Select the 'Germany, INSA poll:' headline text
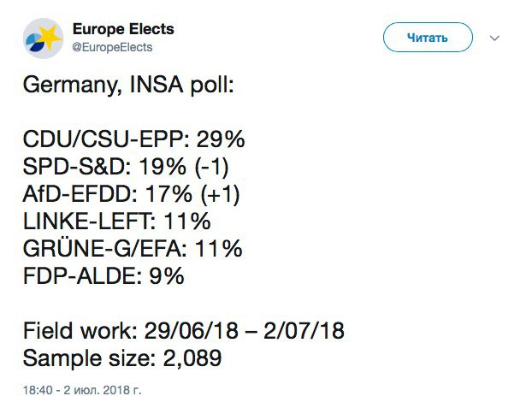The width and height of the screenshot is (532, 396). (128, 85)
